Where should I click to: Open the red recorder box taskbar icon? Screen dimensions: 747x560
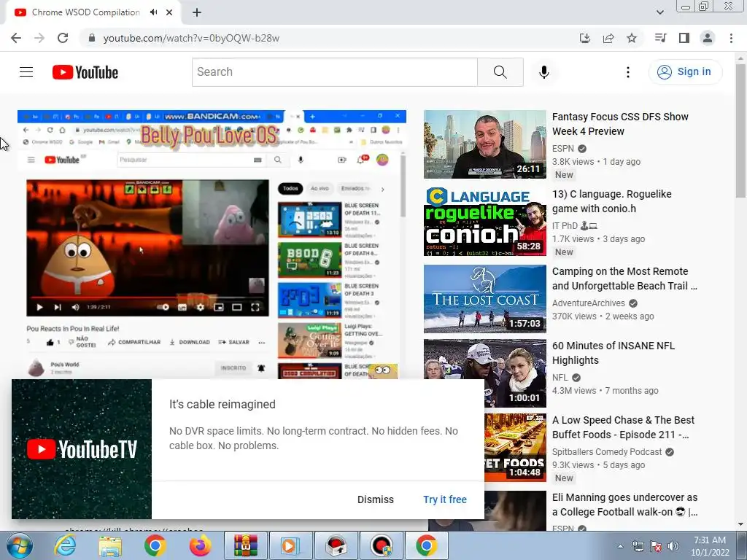click(336, 545)
